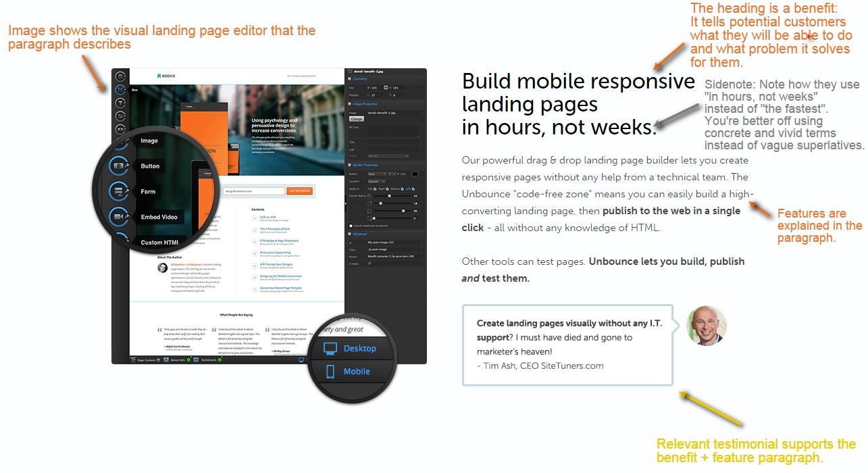Click the Z-Index field showing 17
Viewport: 868px width, 473px height.
pos(394,264)
